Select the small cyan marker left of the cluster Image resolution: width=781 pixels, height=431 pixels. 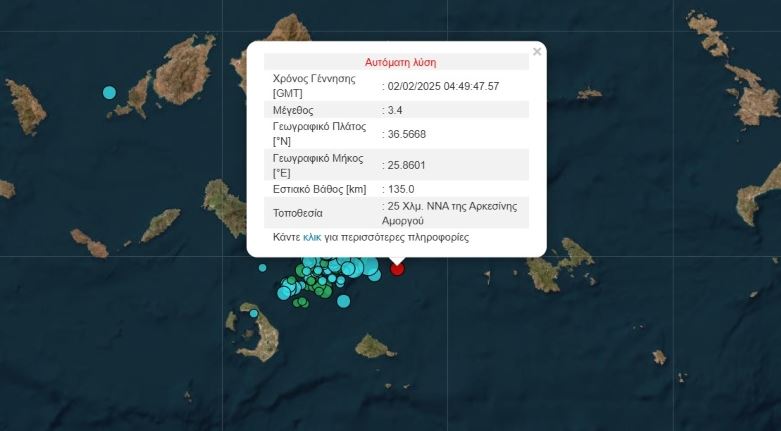263,267
